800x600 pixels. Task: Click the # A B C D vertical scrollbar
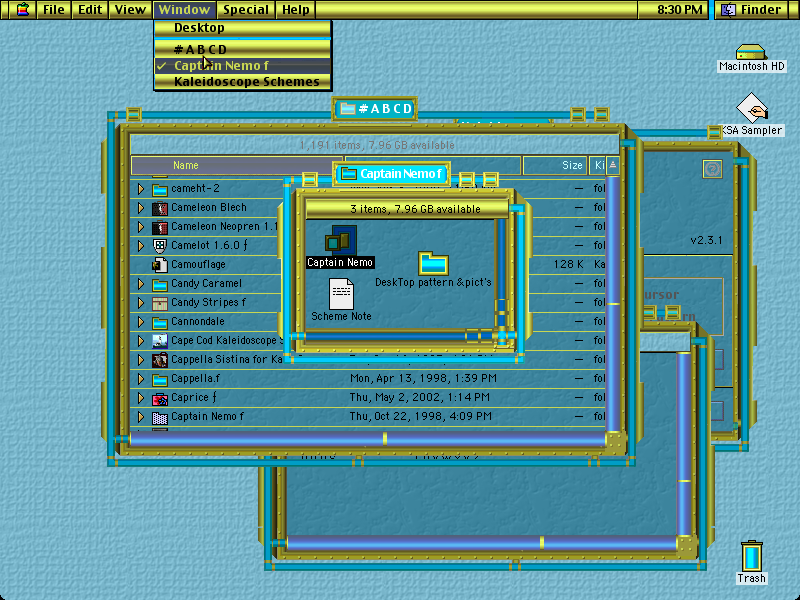click(x=613, y=304)
